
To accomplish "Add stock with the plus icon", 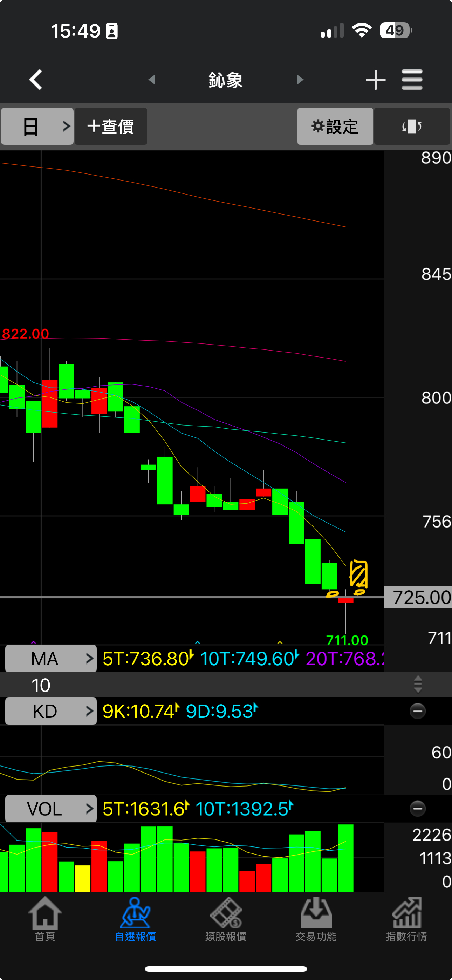I will pos(376,80).
